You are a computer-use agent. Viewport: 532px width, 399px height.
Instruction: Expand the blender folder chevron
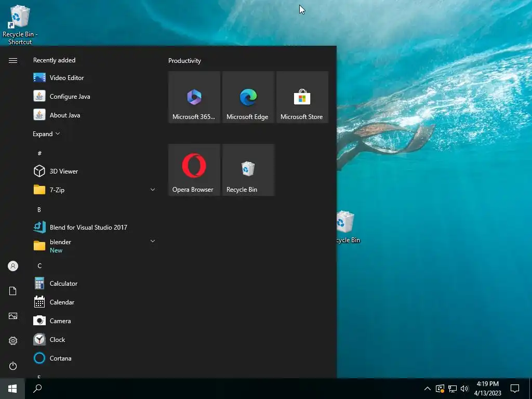pos(153,241)
